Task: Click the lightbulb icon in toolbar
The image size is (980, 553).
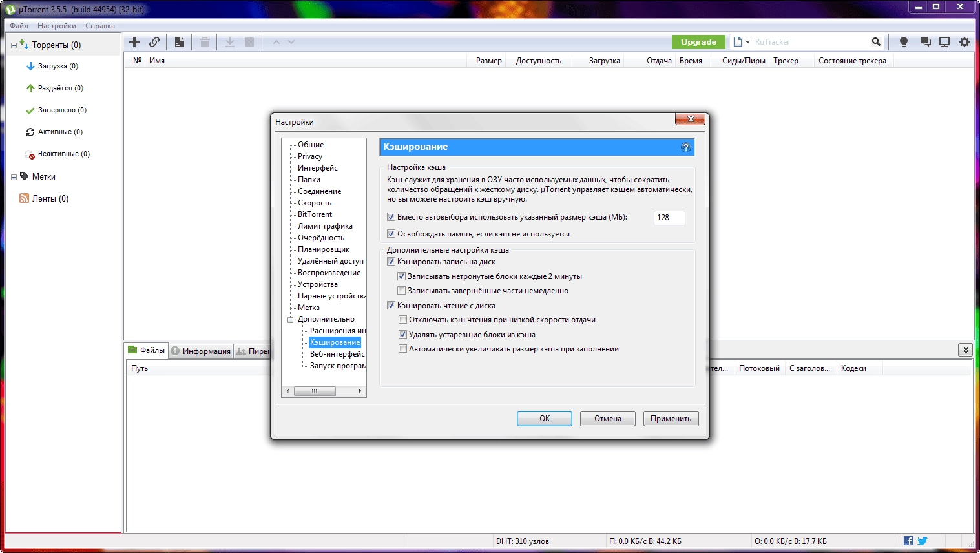Action: coord(904,42)
